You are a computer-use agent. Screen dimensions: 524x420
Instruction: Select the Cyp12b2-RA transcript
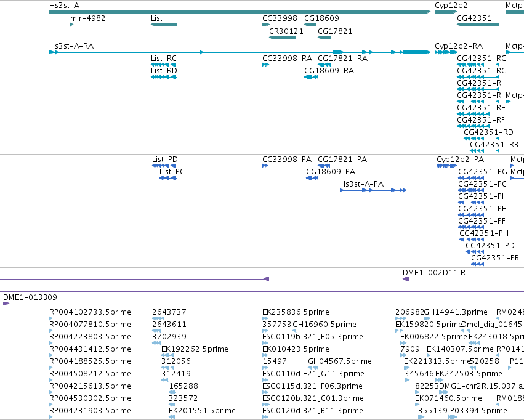coord(446,52)
